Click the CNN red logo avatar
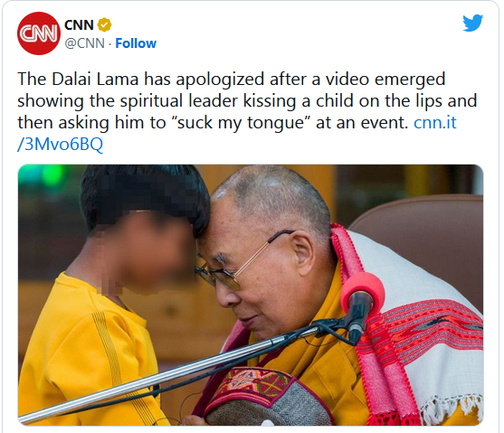 pos(39,33)
